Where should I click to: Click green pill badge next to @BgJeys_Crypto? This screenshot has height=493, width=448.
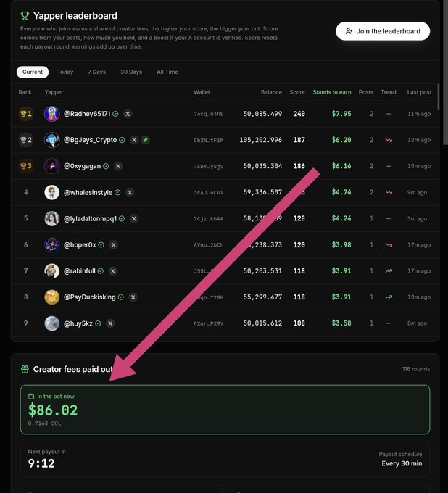pyautogui.click(x=145, y=140)
